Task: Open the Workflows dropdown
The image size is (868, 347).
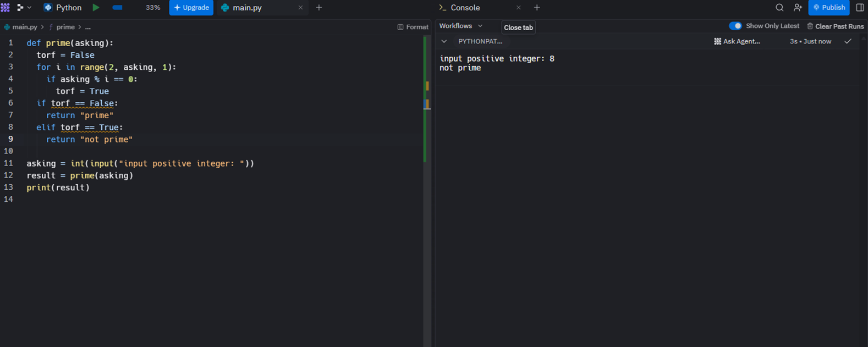Action: [x=461, y=26]
